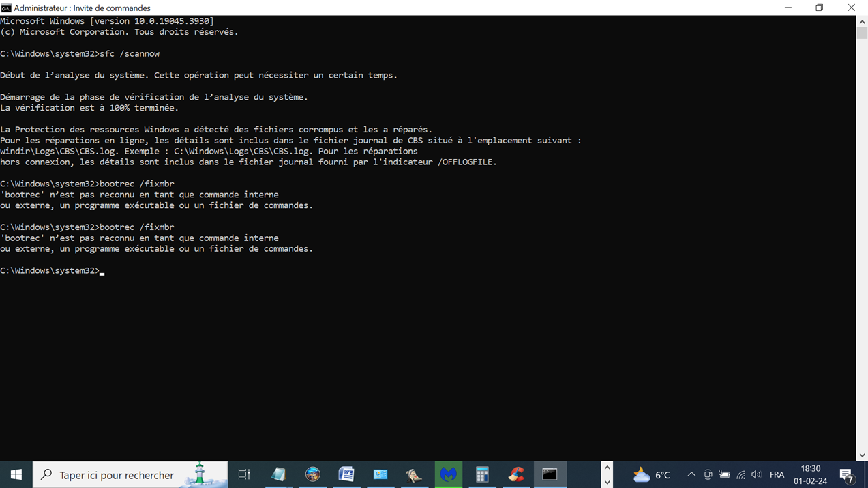Screen dimensions: 868x488
Task: Open the blue card icon right of Word
Action: coord(380,474)
